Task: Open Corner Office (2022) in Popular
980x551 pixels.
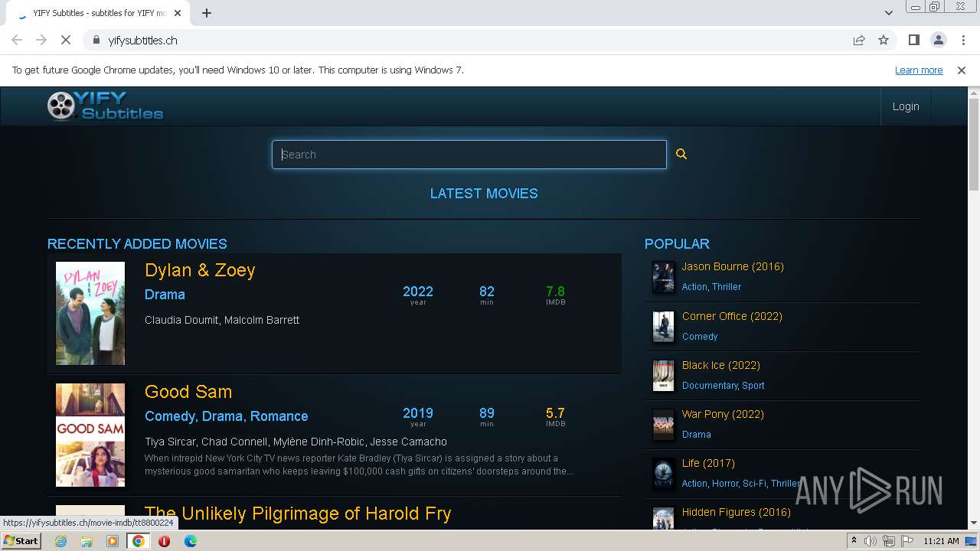Action: point(732,316)
